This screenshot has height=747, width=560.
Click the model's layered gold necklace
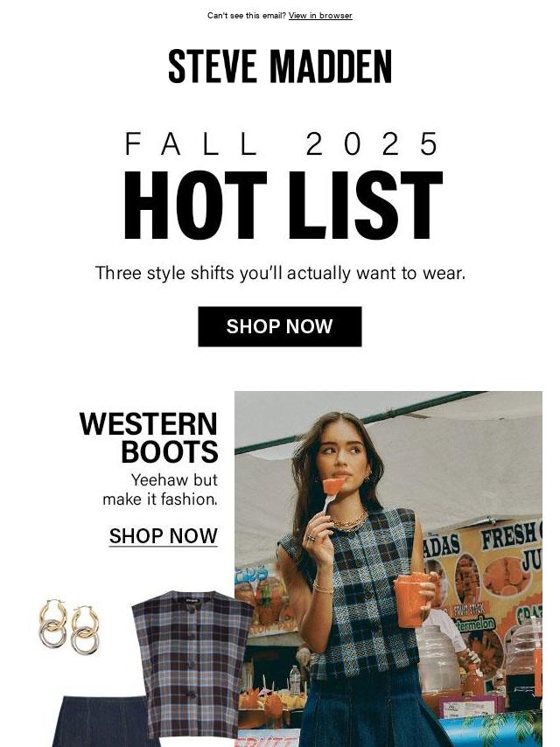click(349, 520)
